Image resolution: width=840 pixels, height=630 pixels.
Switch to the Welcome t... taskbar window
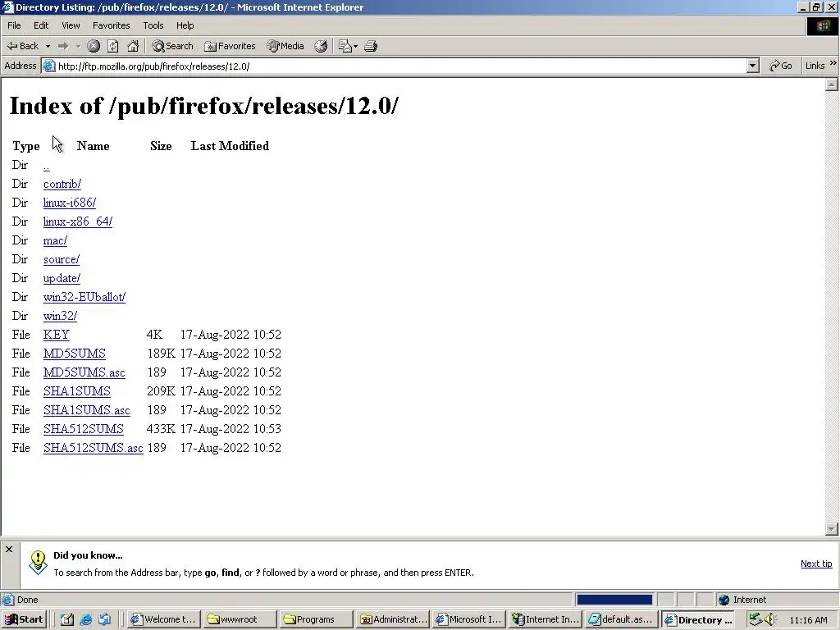pos(164,619)
